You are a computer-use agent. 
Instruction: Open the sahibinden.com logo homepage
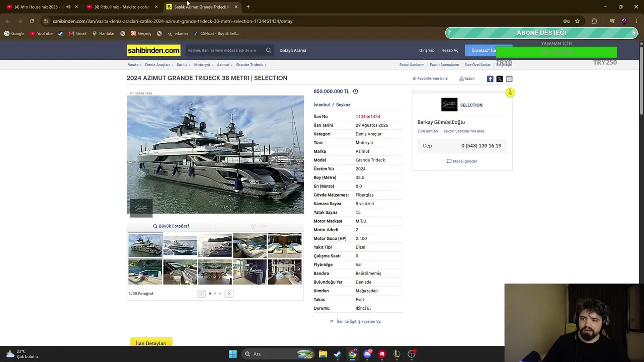[153, 50]
